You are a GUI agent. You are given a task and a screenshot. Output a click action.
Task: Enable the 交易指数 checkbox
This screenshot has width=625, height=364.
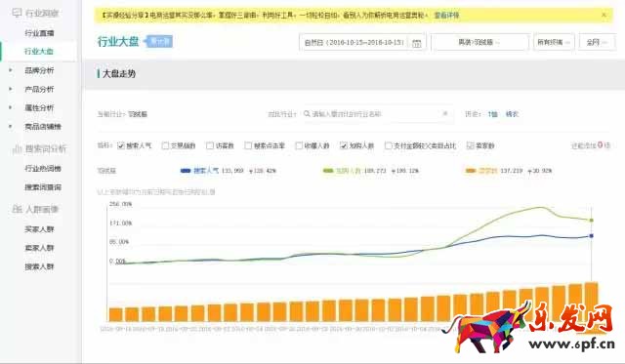[x=165, y=145]
